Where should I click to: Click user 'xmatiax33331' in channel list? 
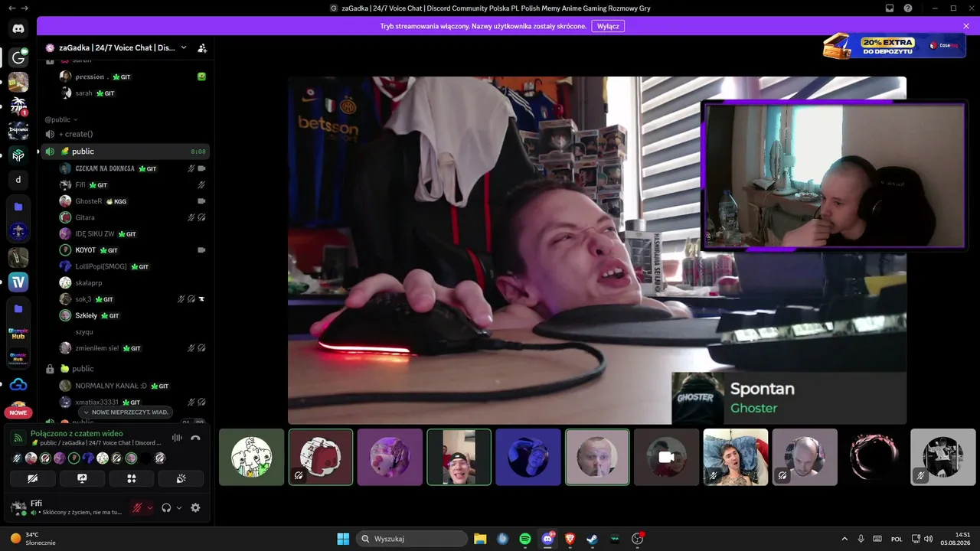click(97, 402)
